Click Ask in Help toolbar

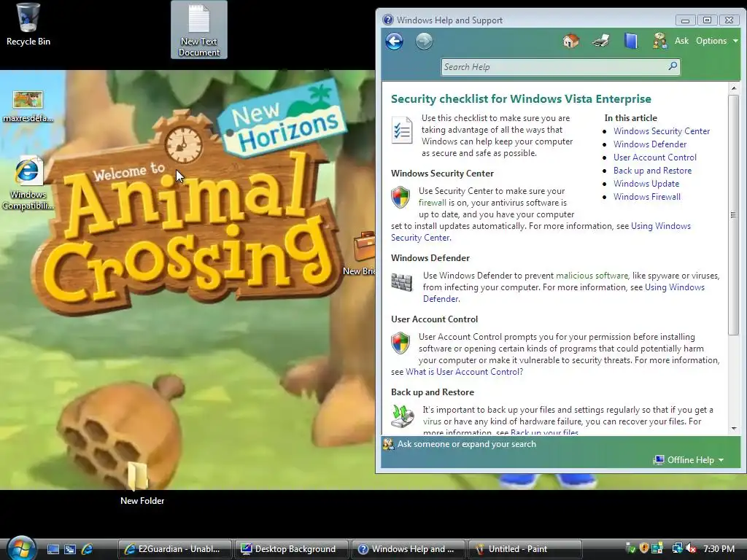tap(681, 41)
